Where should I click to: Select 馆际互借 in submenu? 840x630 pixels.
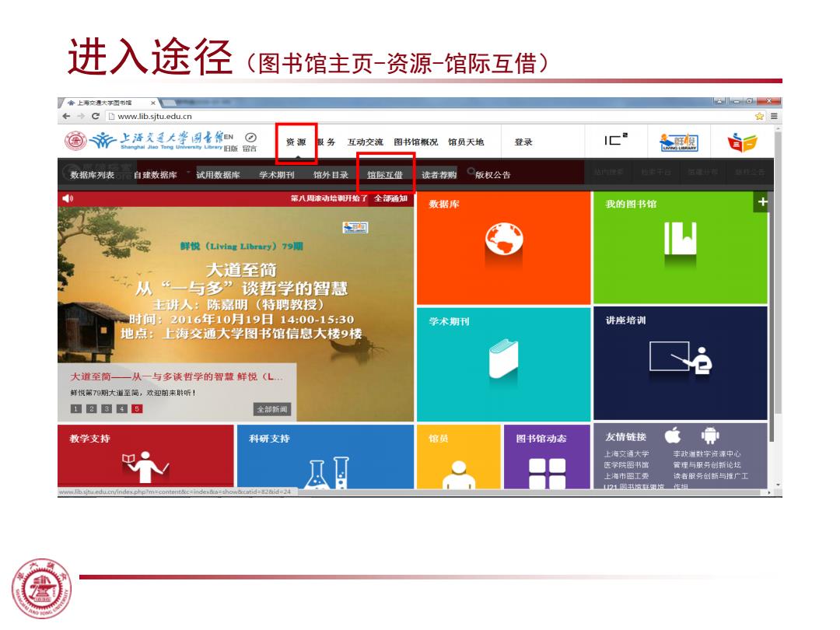[x=385, y=175]
